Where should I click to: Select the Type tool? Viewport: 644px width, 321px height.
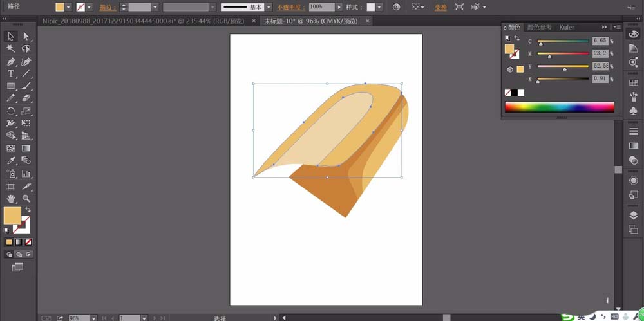(x=11, y=74)
